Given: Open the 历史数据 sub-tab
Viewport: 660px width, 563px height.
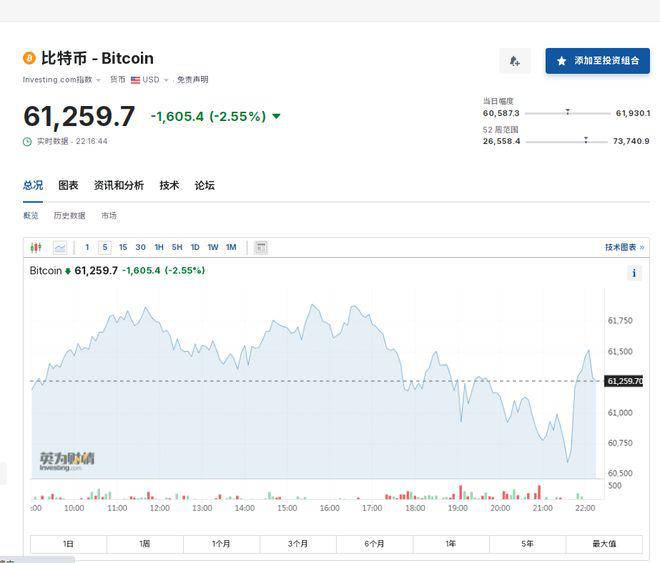Looking at the screenshot, I should (x=69, y=215).
